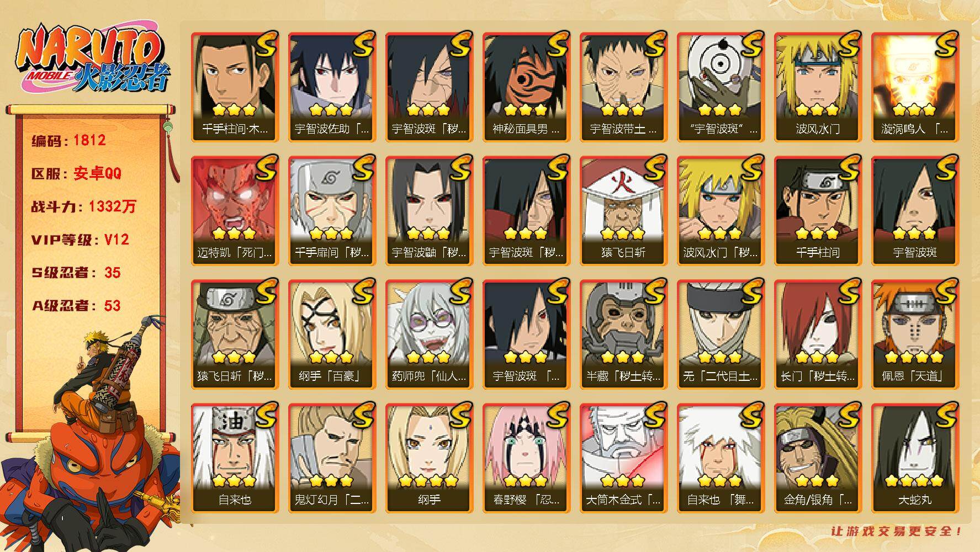The height and width of the screenshot is (552, 980).
Task: Click the 战斗力: 1332万 stat line
Action: (x=83, y=207)
